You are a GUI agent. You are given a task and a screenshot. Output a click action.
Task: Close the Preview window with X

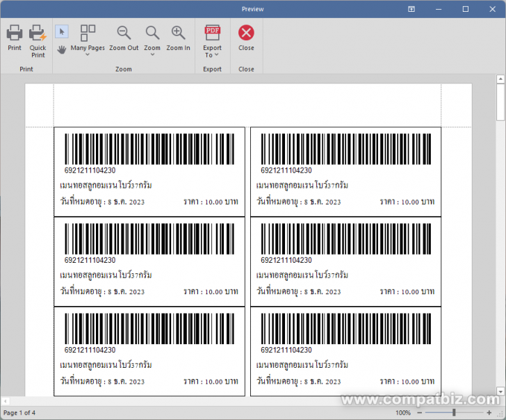point(492,9)
